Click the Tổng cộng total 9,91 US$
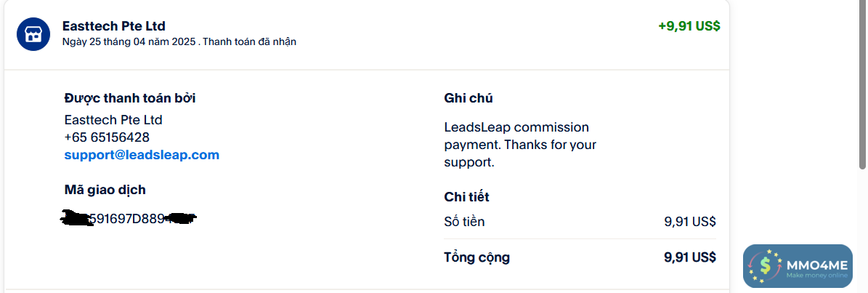 (689, 257)
